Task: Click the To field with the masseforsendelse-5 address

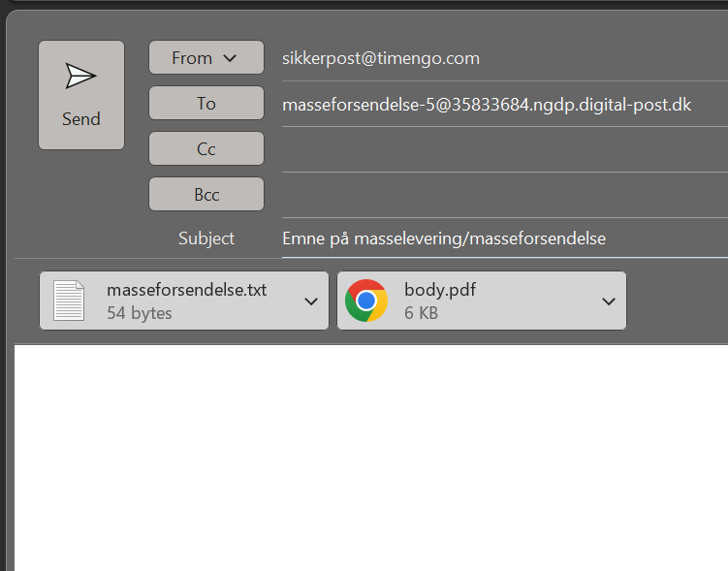Action: [486, 104]
